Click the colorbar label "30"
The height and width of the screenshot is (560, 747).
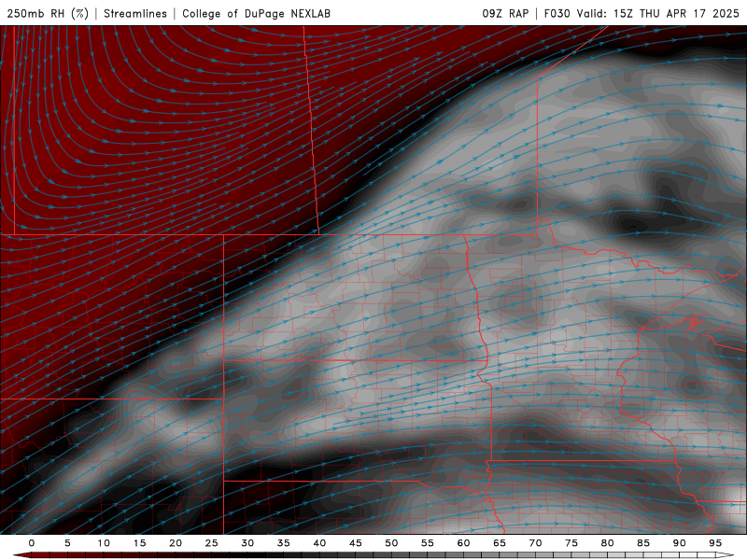pyautogui.click(x=247, y=543)
